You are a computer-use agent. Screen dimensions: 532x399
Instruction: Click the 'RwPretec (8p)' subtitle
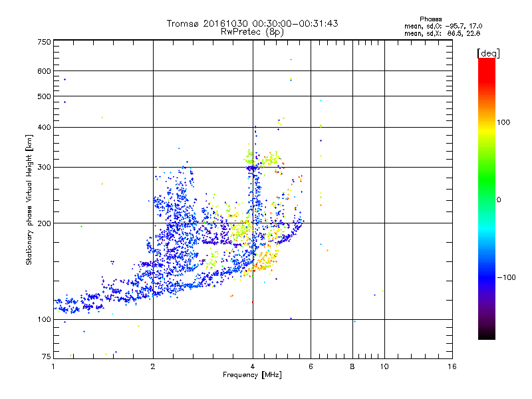pyautogui.click(x=252, y=32)
